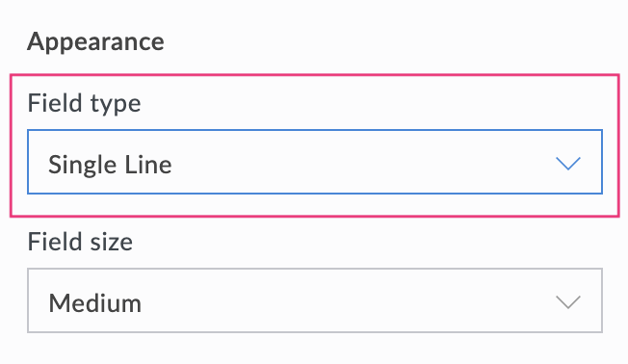Show field size options via gray arrow

[x=568, y=302]
